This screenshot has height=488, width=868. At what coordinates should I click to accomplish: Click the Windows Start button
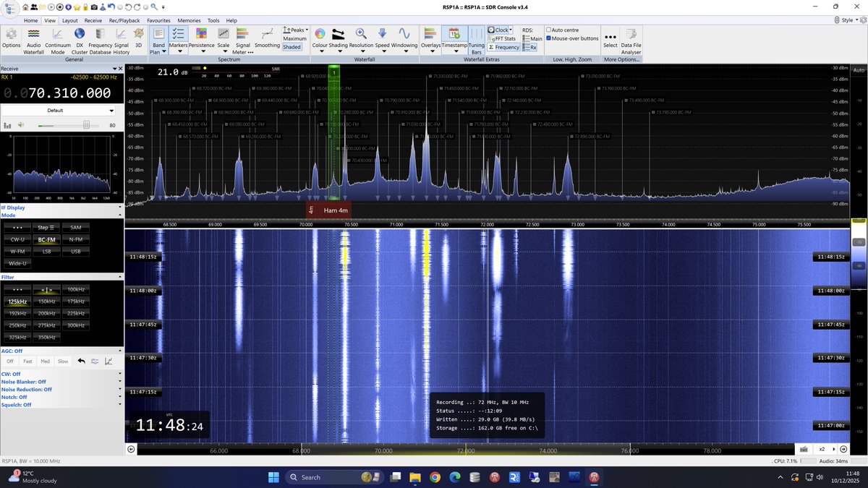[274, 477]
